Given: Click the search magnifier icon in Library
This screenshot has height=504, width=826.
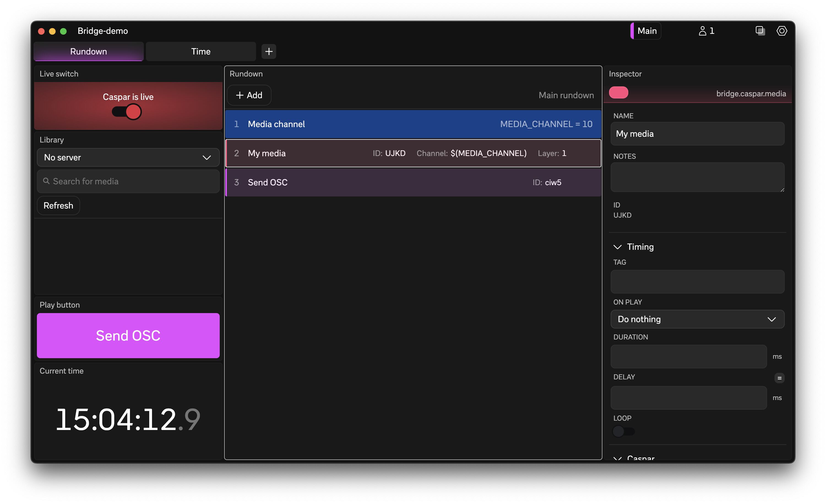Looking at the screenshot, I should coord(46,181).
